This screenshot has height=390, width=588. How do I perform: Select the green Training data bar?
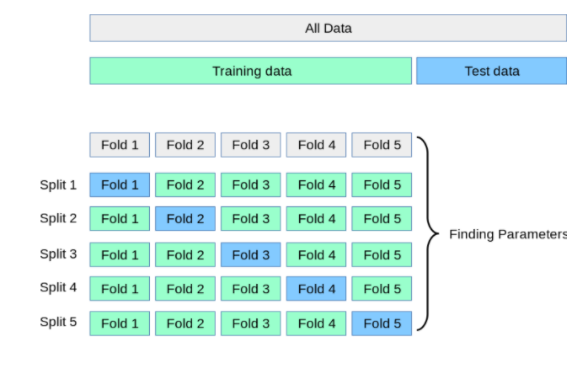251,71
